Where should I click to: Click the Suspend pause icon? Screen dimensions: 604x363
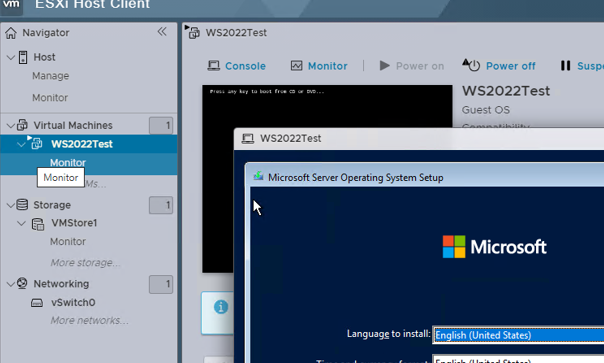(565, 66)
